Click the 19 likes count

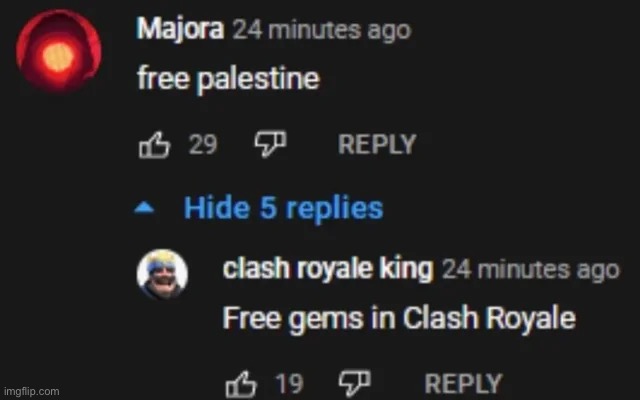[289, 383]
